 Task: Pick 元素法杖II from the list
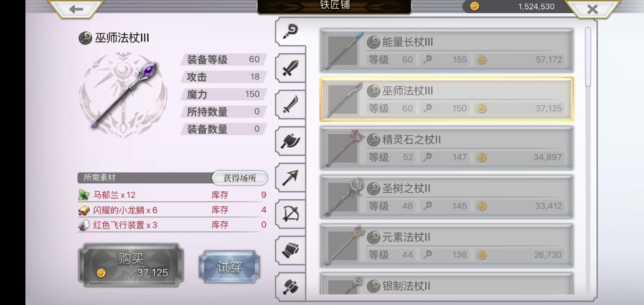[x=447, y=246]
